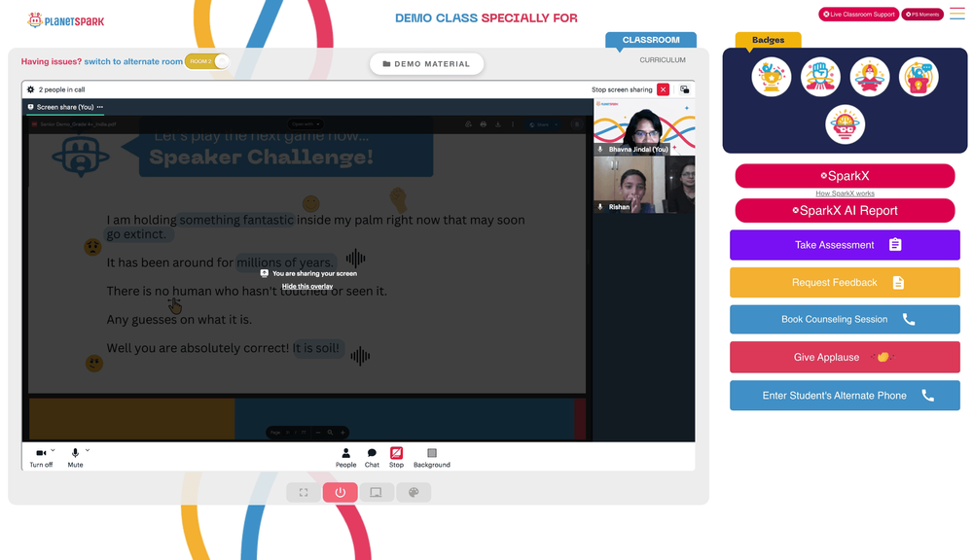Zoom in the shared PDF

(x=342, y=433)
